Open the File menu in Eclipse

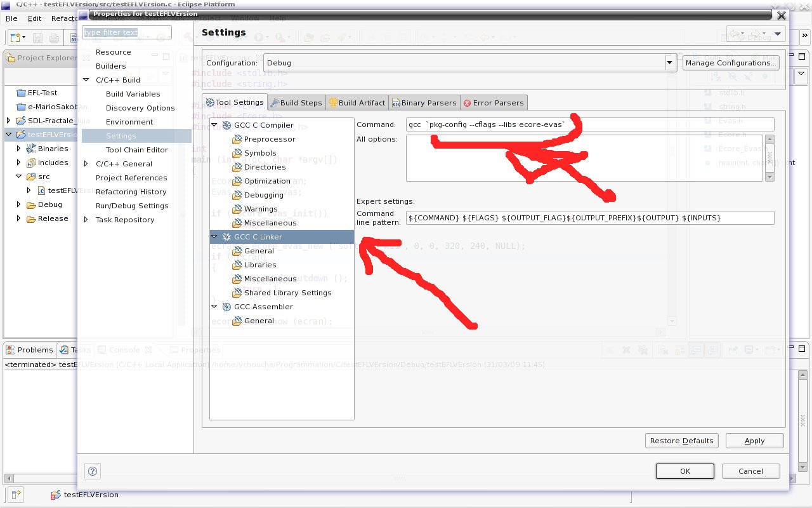point(11,18)
